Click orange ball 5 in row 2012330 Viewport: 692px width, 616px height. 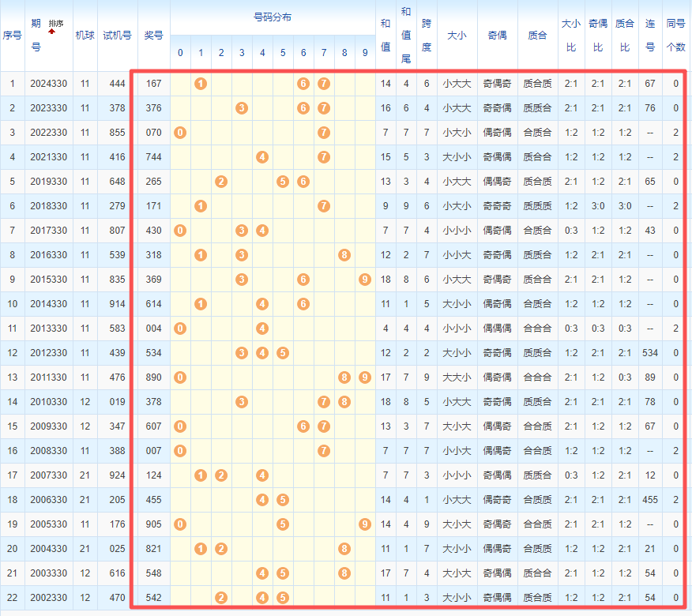click(x=283, y=353)
